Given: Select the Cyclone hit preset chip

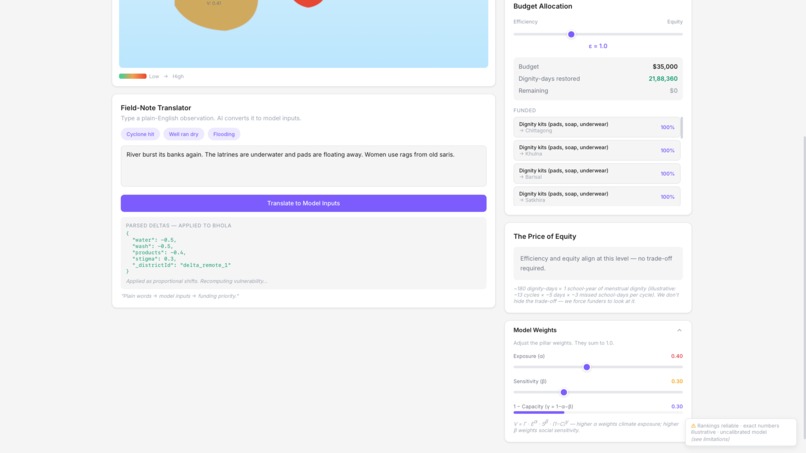Looking at the screenshot, I should coord(140,134).
